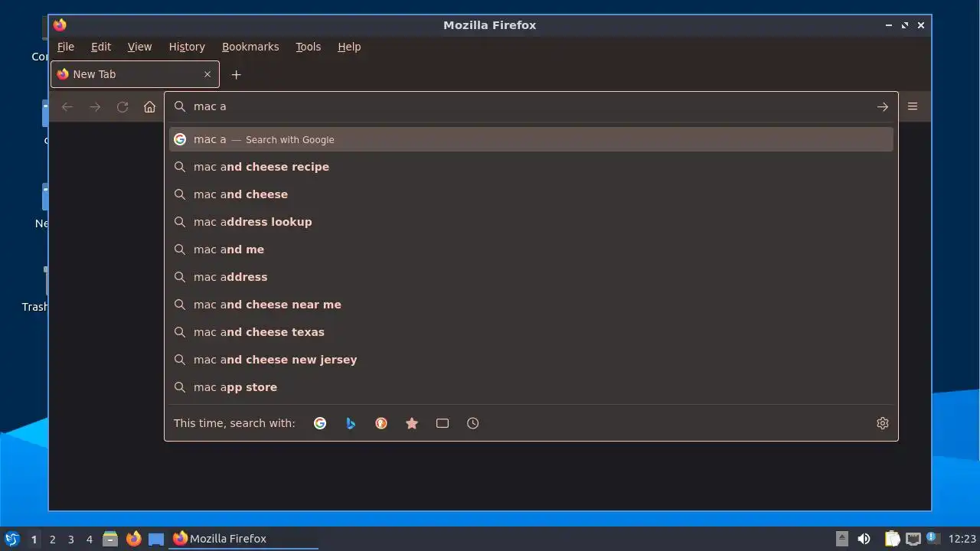Search history with clock icon
Viewport: 980px width, 551px height.
(473, 423)
